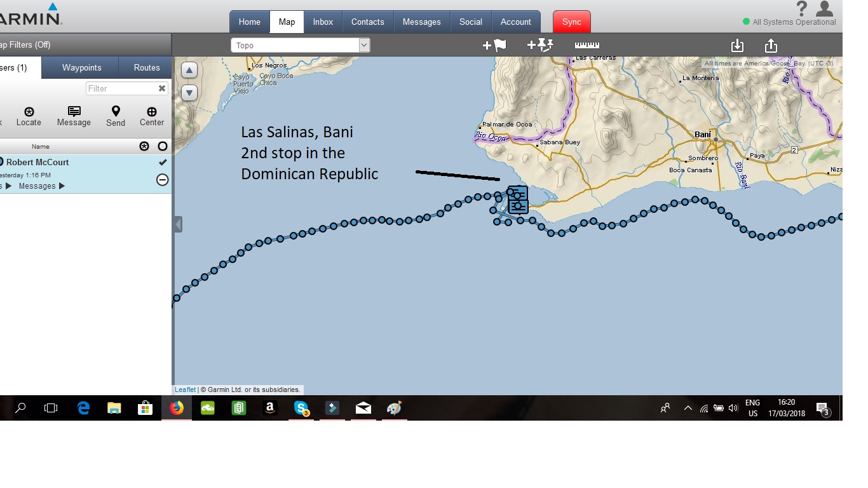868x488 pixels.
Task: Clear the Filter field with the X
Action: (x=163, y=88)
